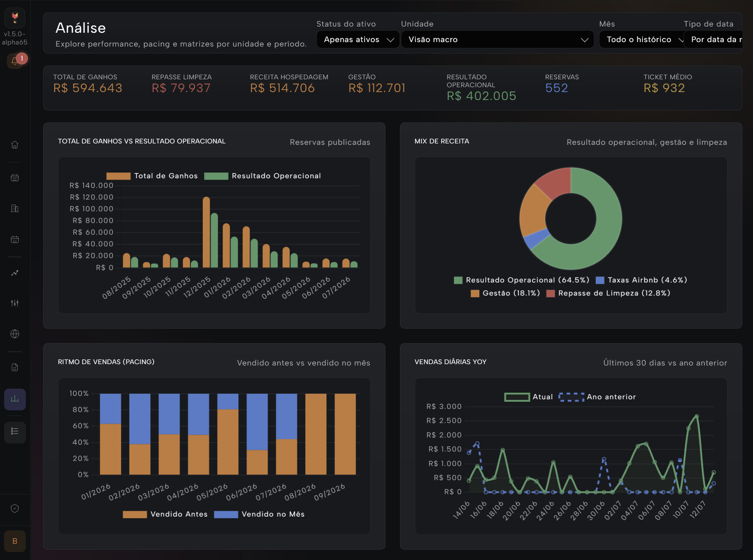
Task: Open the buildings icon in sidebar
Action: [15, 208]
